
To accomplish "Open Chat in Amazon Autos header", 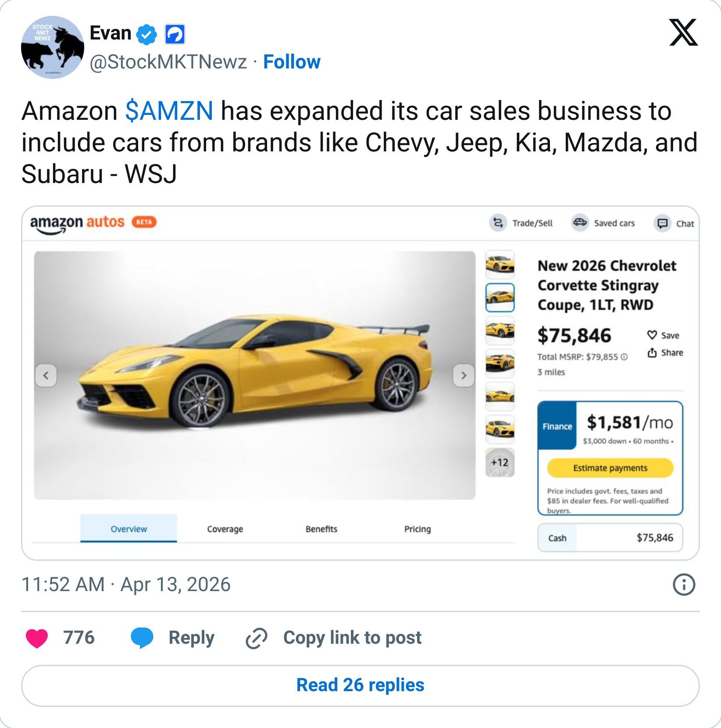I will click(662, 223).
